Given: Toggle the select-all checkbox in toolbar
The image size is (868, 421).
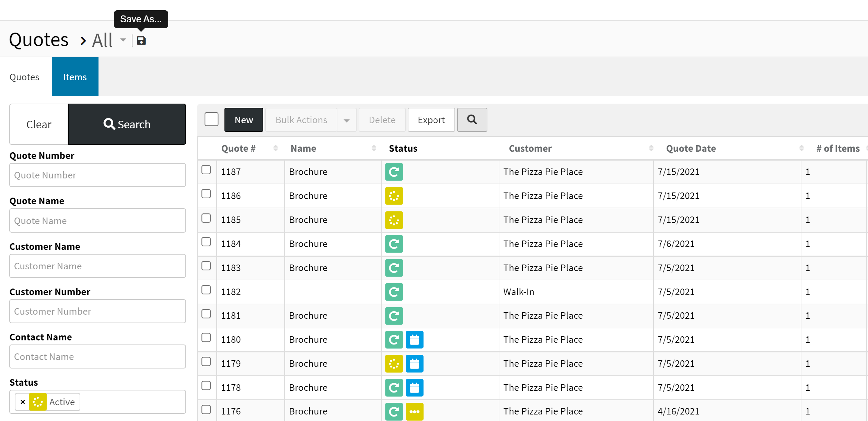Looking at the screenshot, I should coord(211,119).
